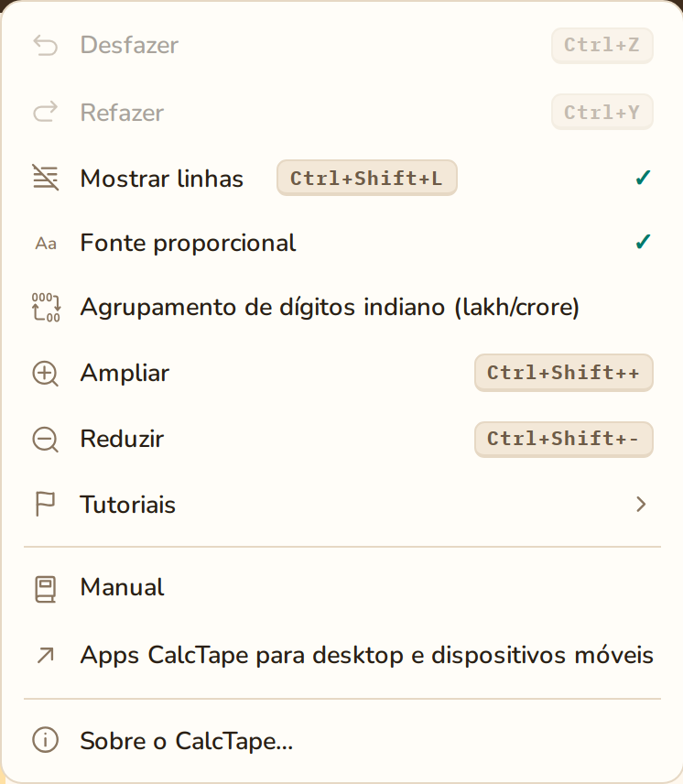Click the zoom-in magnifier icon
The width and height of the screenshot is (683, 784).
(x=46, y=374)
